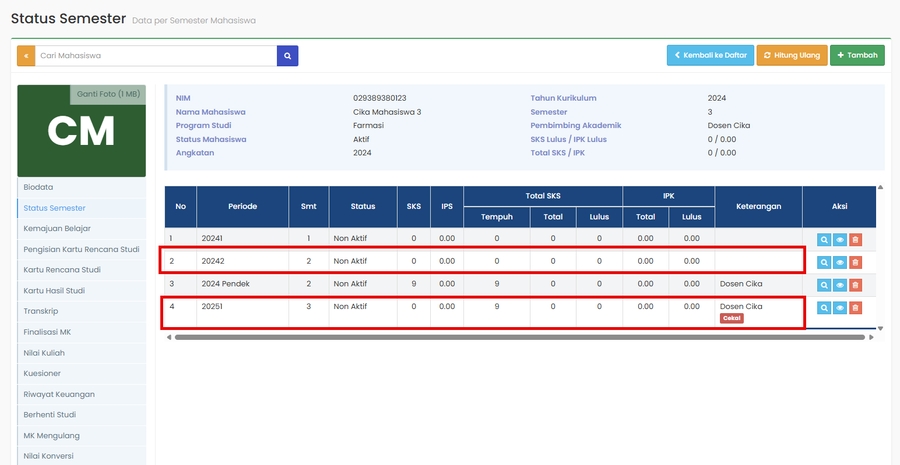Click the blue search button beside Cari Mahasiswa
900x465 pixels.
[287, 56]
